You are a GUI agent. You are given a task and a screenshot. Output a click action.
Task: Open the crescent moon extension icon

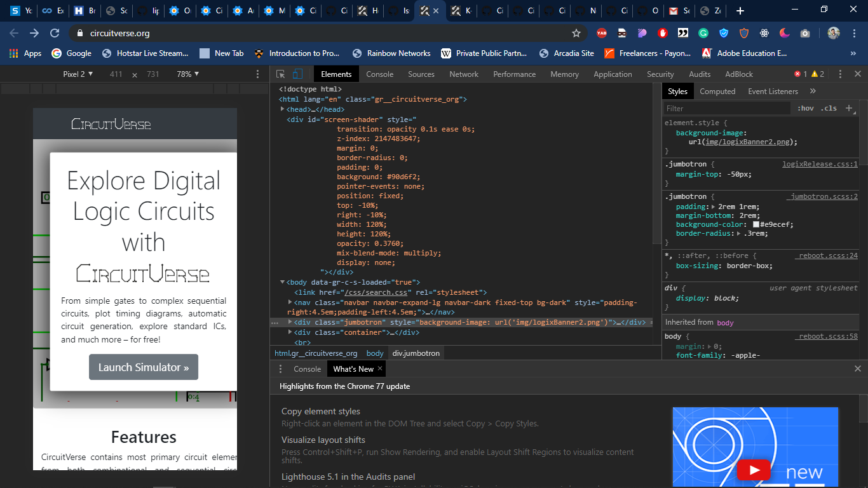[x=785, y=33]
